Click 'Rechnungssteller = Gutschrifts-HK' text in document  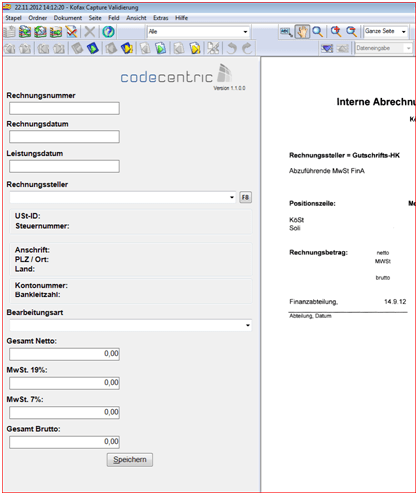tap(344, 155)
